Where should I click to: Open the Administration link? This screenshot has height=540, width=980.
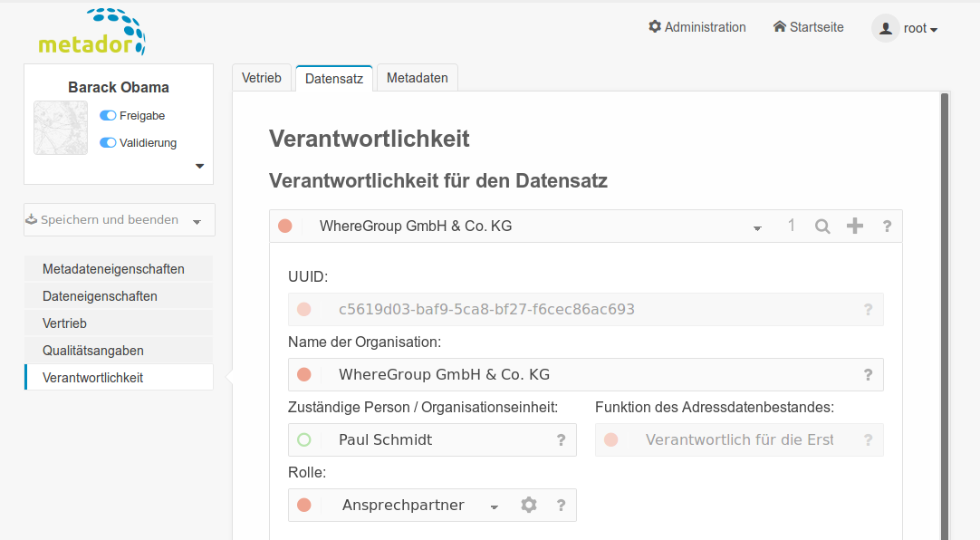point(697,27)
